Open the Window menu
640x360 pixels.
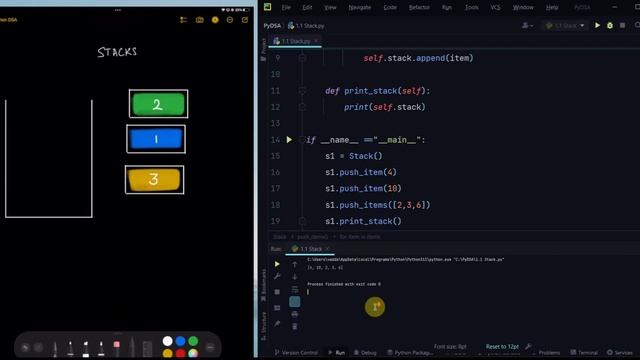coord(523,7)
